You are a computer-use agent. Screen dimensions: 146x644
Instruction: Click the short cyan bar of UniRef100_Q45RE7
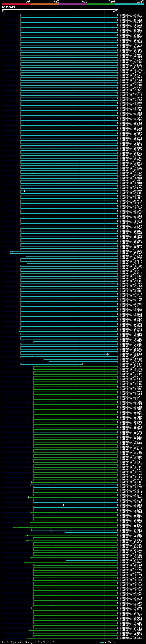(x=52, y=364)
